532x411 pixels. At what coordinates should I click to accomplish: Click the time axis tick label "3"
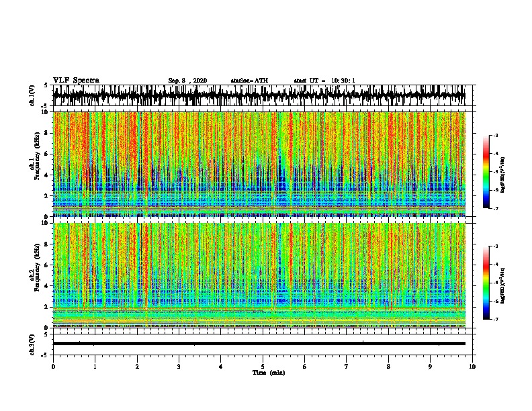[179, 367]
